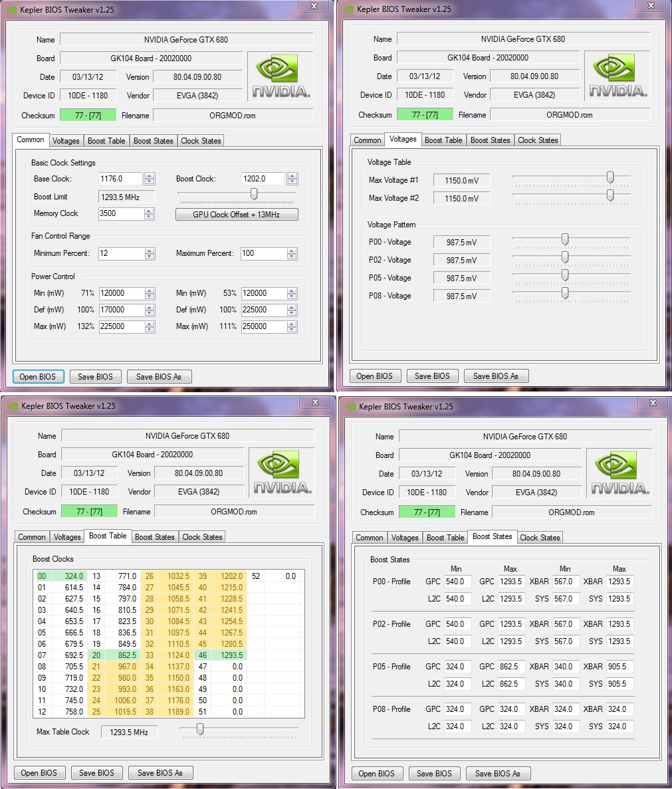Select boost table entry 37 with 1176.0

click(168, 701)
